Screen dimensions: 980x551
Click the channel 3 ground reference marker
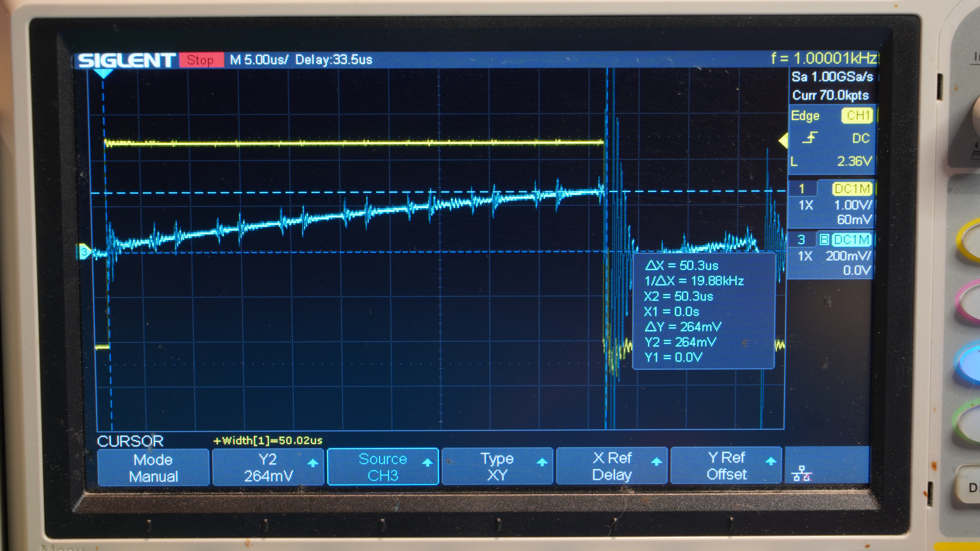(84, 252)
